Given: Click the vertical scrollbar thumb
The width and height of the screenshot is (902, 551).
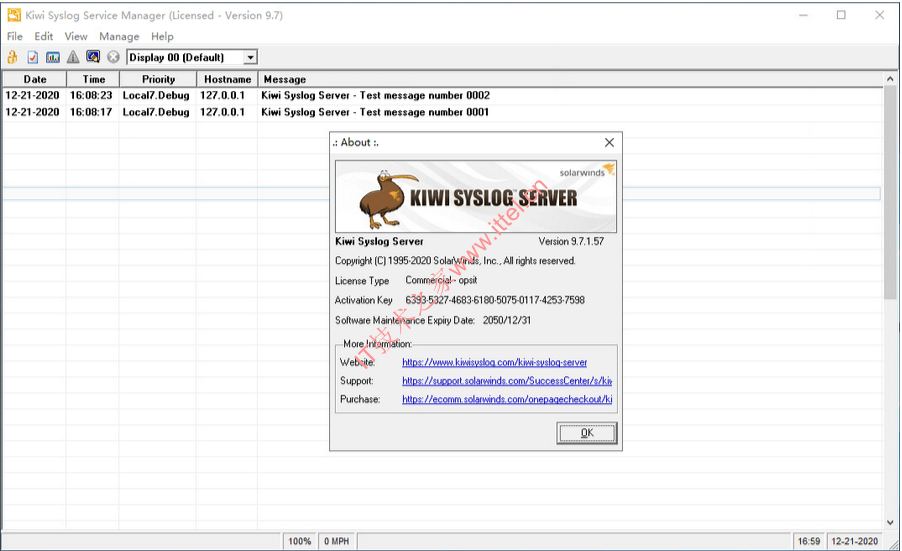Looking at the screenshot, I should pos(890,193).
